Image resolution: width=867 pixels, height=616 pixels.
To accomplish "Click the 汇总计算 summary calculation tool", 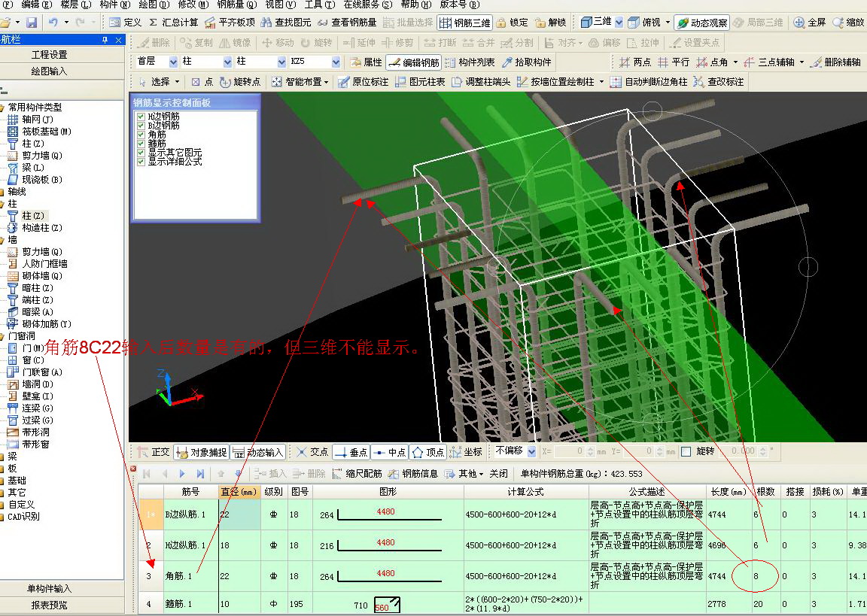I will [174, 23].
